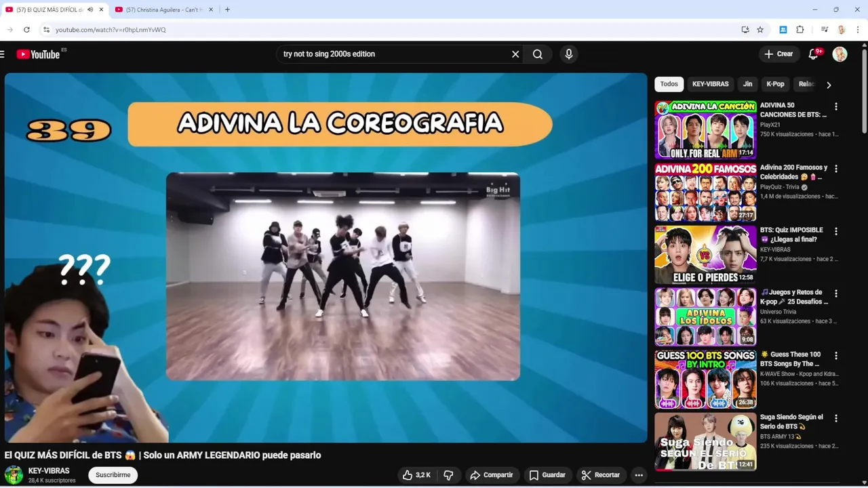
Task: Open KEY-VIBRAS channel name link
Action: pyautogui.click(x=49, y=470)
